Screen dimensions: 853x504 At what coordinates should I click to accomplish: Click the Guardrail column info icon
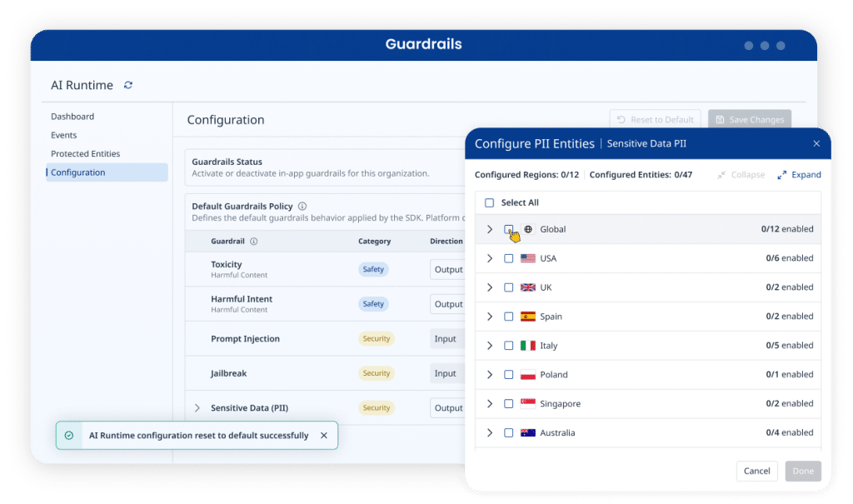[253, 241]
